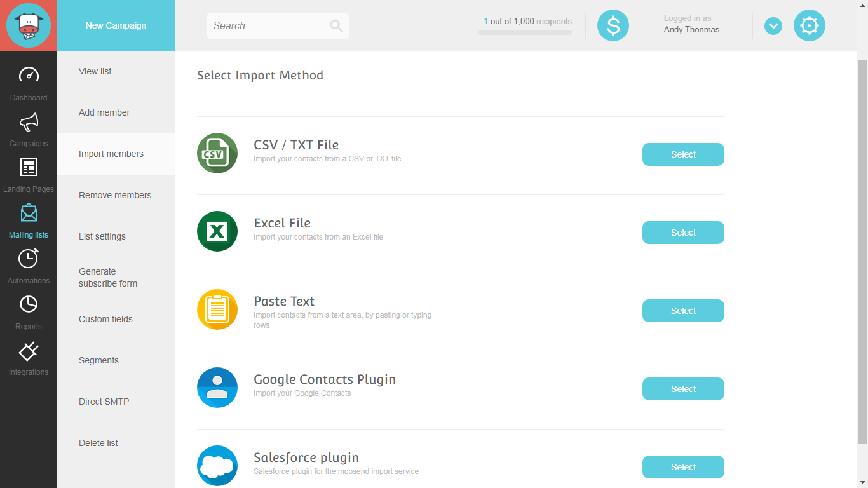Open the Dashboard gauge icon
Screen dimensions: 868x488
[x=29, y=75]
